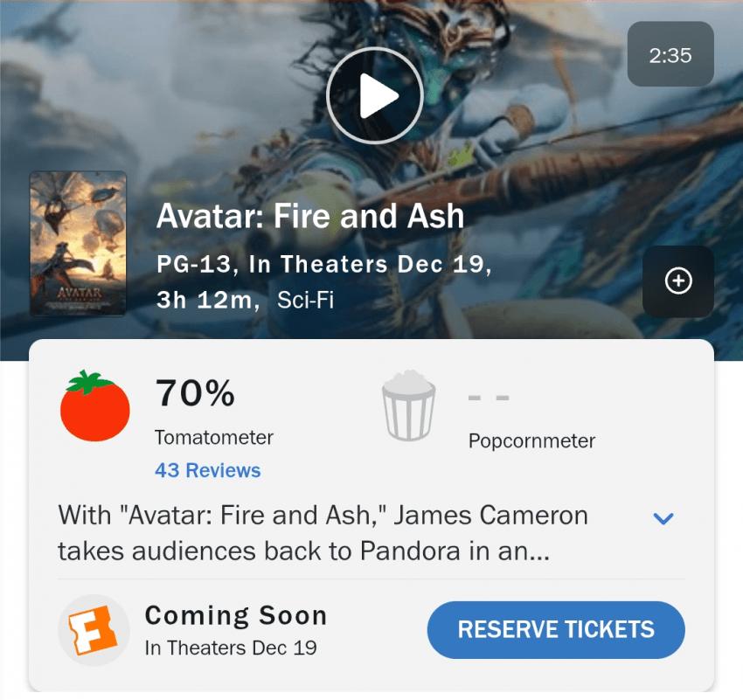
Task: Click 'In Theaters Dec 19' under Coming Soon
Action: tap(231, 648)
